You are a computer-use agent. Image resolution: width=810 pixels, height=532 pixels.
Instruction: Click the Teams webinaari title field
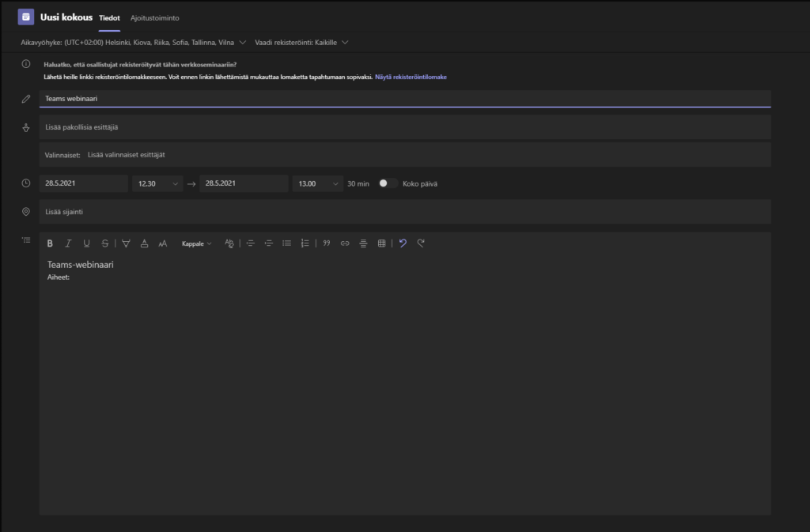coord(405,99)
